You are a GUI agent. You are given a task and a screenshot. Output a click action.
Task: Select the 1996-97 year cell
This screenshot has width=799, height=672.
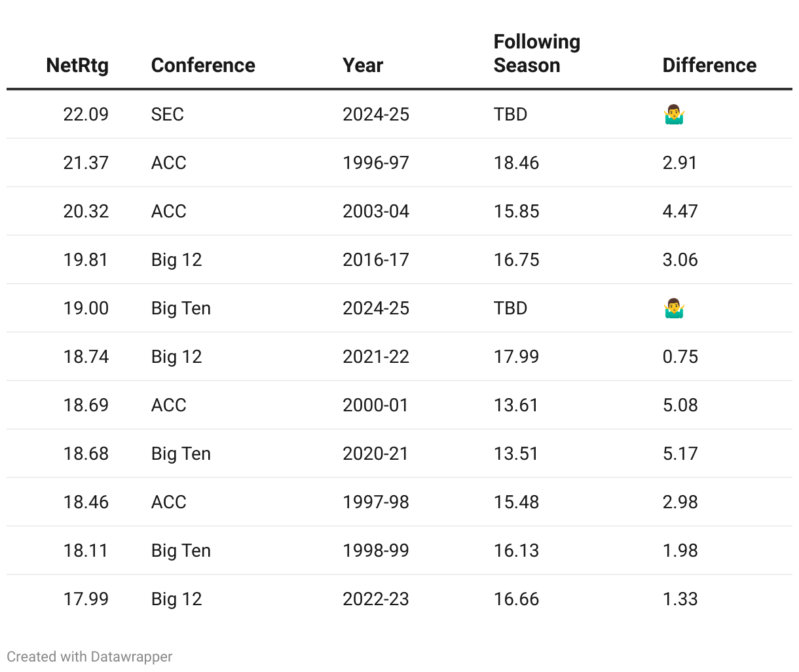tap(376, 163)
